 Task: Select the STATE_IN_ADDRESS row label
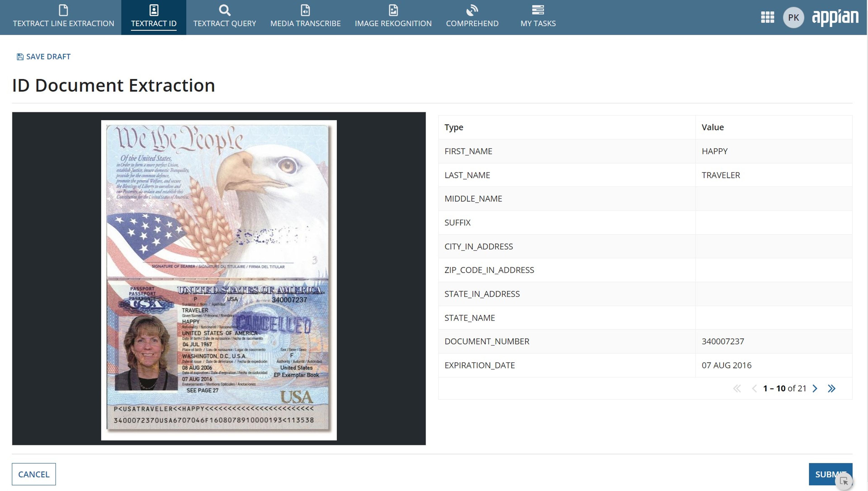(482, 294)
